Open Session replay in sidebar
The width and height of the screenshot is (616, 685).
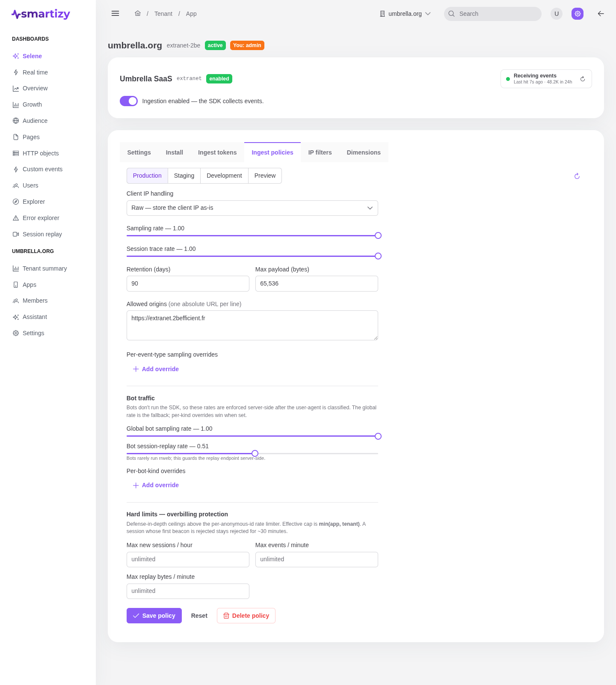click(x=42, y=234)
